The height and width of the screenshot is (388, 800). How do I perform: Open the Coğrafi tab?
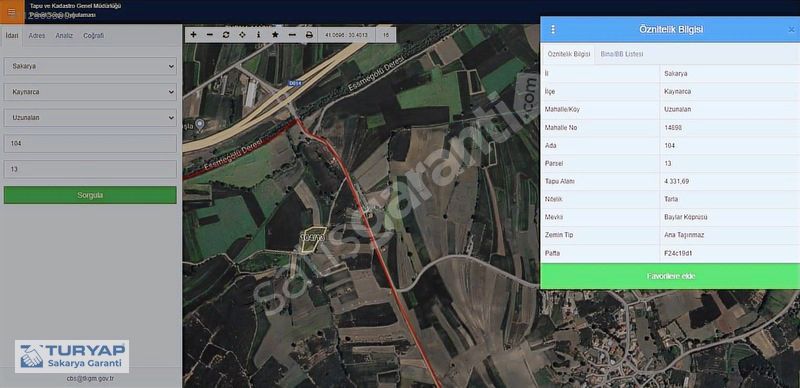point(93,36)
